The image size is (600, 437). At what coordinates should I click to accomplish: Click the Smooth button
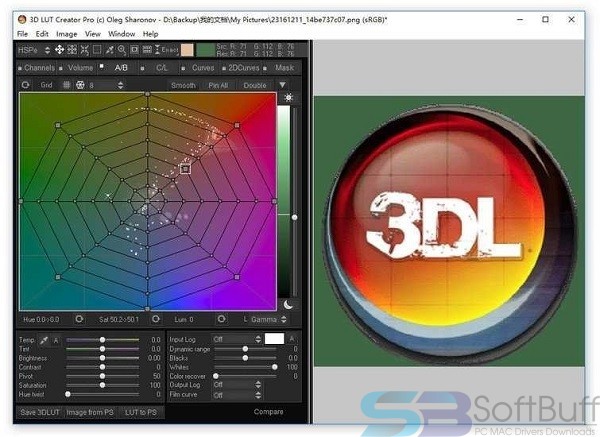(183, 85)
